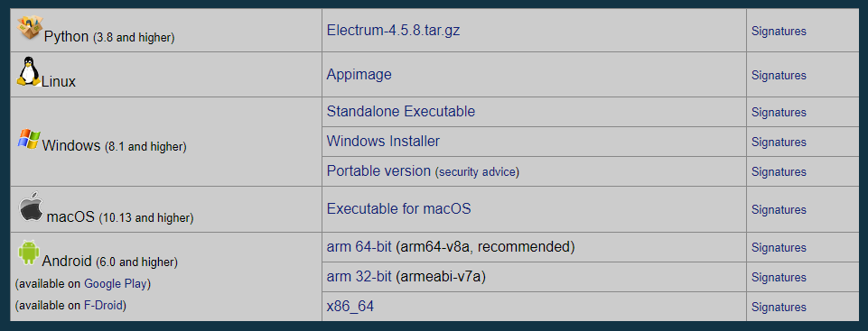Viewport: 868px width, 331px height.
Task: Open the Portable version link
Action: [378, 170]
